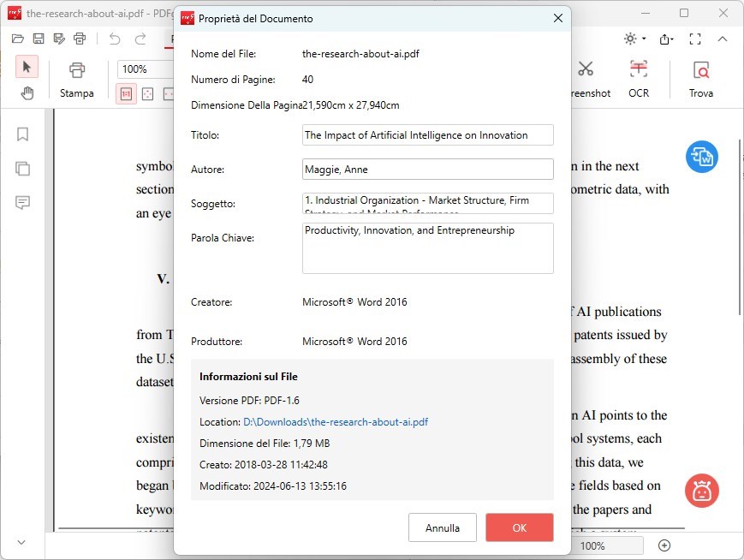Select the arrow selection tool
This screenshot has height=560, width=744.
[x=26, y=66]
